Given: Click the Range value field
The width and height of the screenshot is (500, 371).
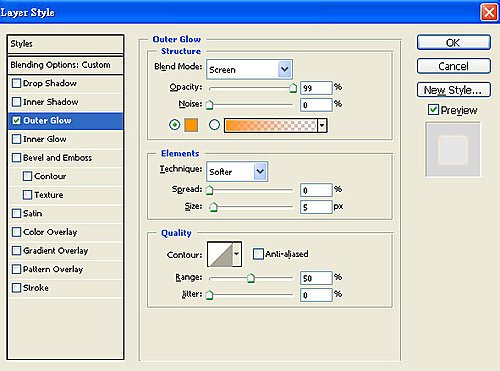Looking at the screenshot, I should (x=316, y=278).
